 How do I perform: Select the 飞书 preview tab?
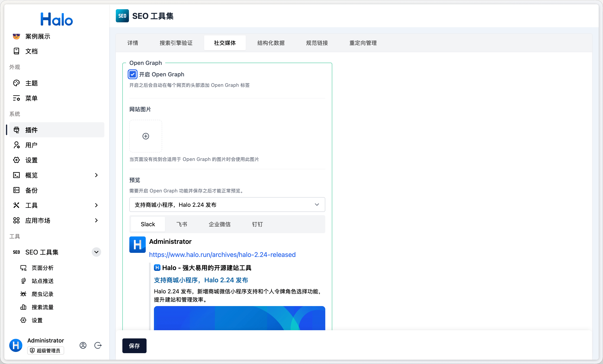point(182,224)
